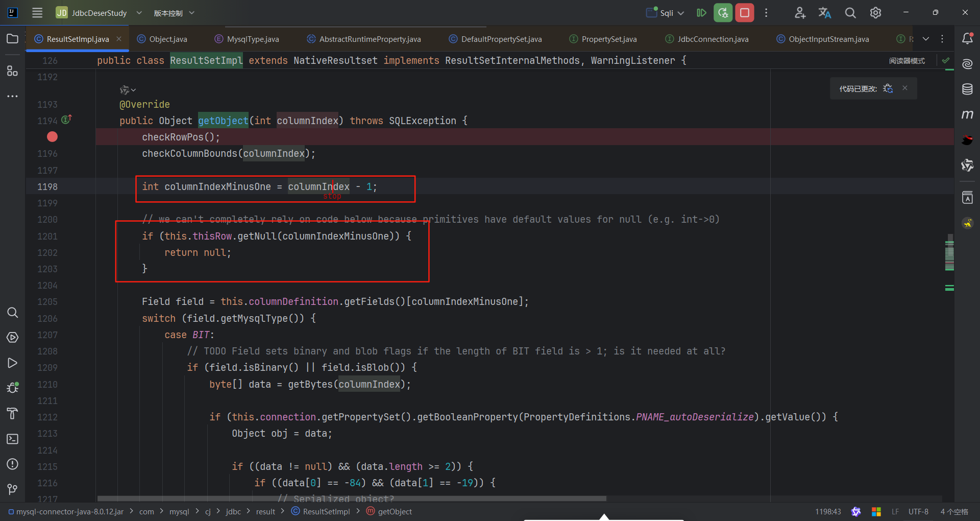Screen dimensions: 980x521
Task: Toggle breakpoint on checkRowPos line
Action: [x=52, y=137]
